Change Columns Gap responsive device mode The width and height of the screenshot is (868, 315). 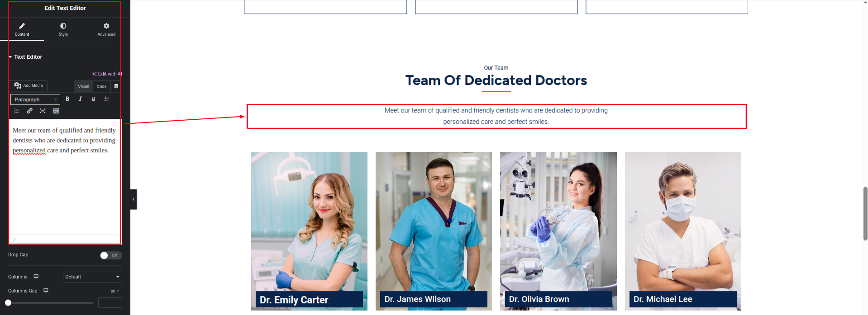[x=46, y=291]
